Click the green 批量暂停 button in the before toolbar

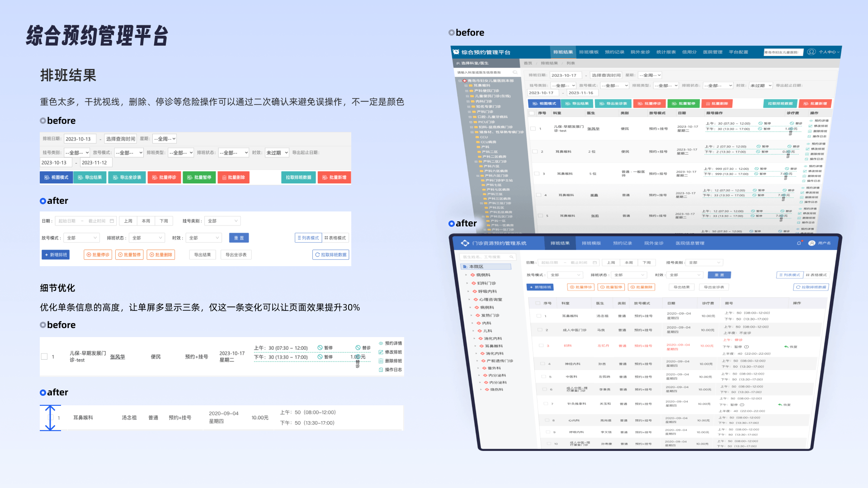click(x=199, y=178)
